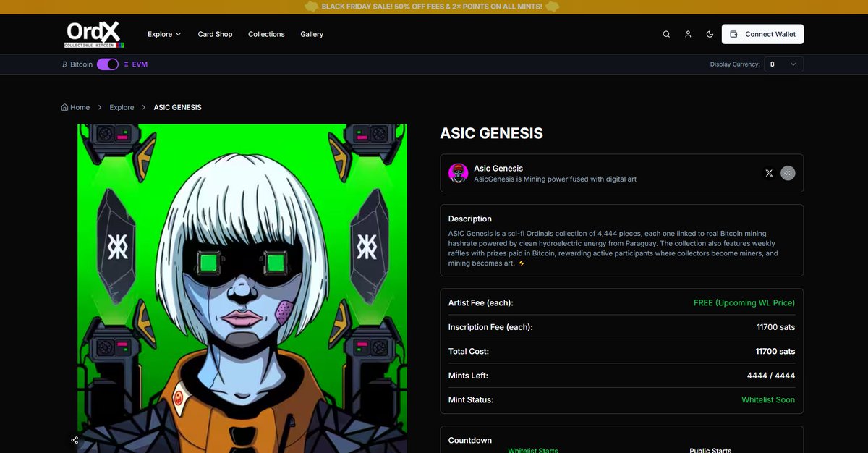Click the Countdown heading

point(469,440)
